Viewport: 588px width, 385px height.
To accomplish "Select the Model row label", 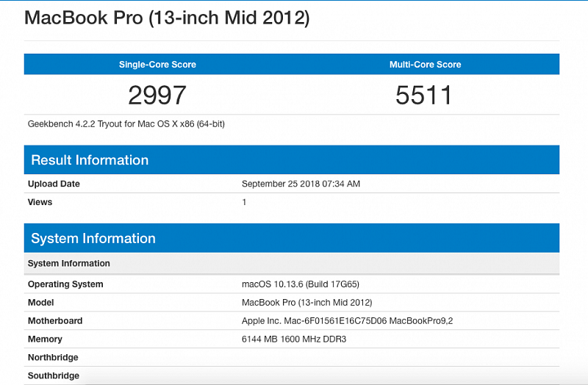I will click(x=40, y=303).
